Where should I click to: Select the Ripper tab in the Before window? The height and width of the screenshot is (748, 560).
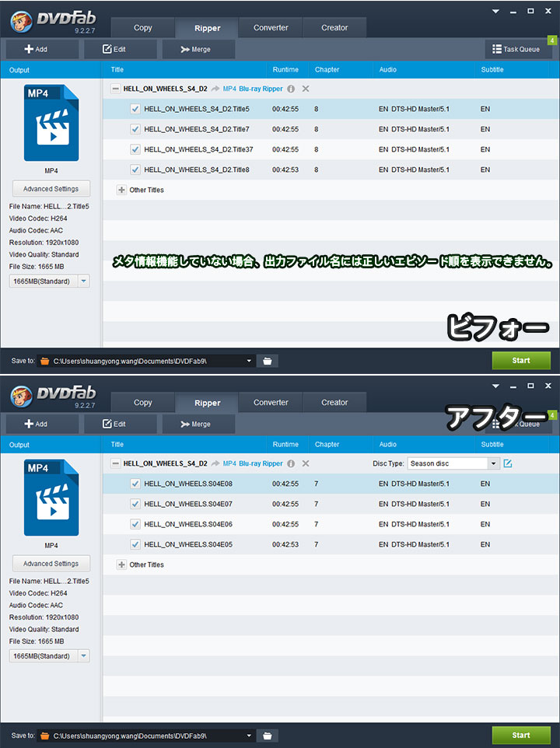pyautogui.click(x=207, y=28)
